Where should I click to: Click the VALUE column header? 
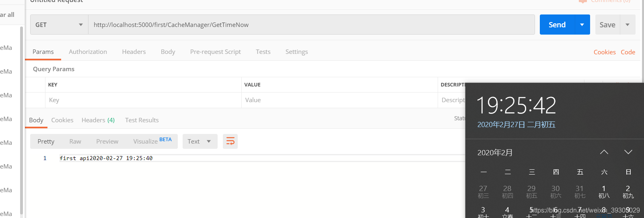point(252,84)
